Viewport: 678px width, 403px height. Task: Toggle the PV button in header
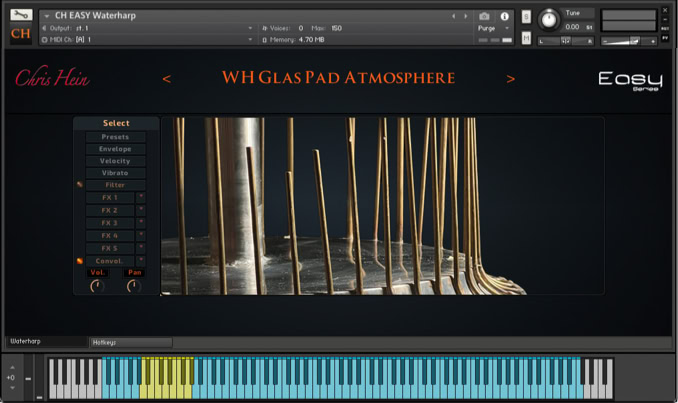coord(665,38)
